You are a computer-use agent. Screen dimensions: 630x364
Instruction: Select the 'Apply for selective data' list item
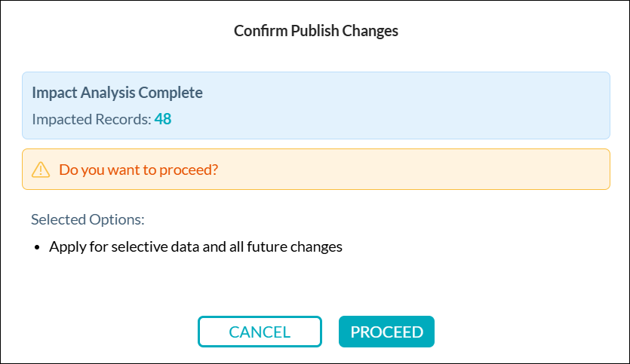coord(196,246)
